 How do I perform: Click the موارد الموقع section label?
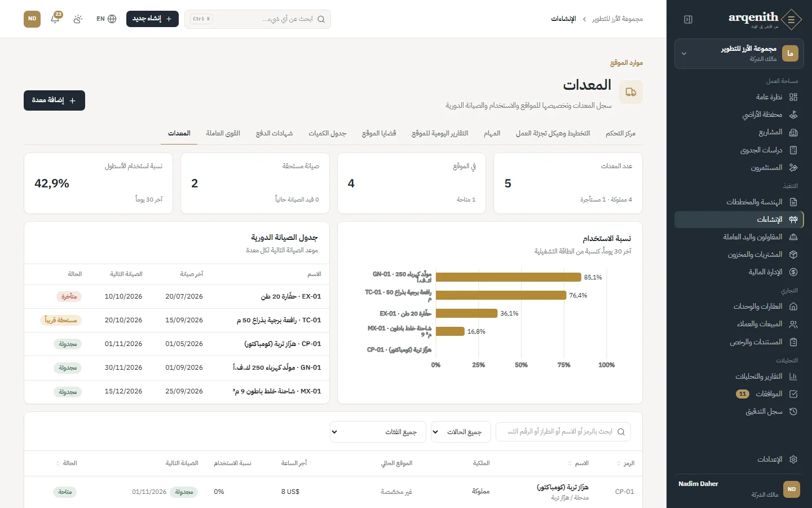pos(626,63)
